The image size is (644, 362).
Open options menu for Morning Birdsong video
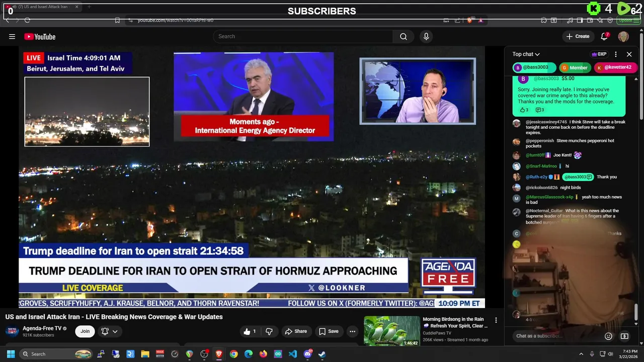pyautogui.click(x=496, y=320)
